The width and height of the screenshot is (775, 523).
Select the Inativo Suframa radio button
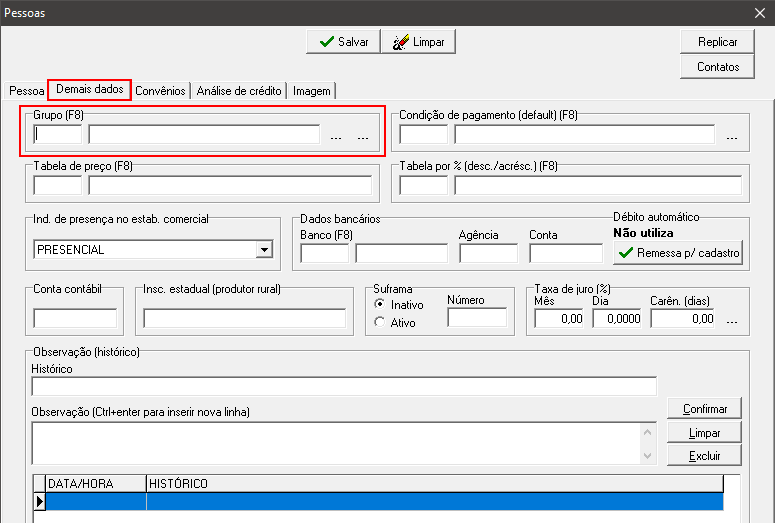click(380, 304)
